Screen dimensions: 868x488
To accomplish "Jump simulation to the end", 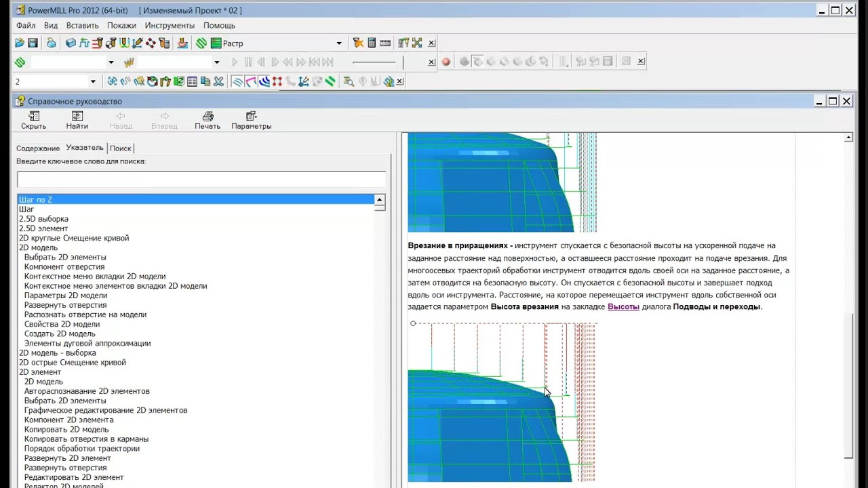I will 328,62.
